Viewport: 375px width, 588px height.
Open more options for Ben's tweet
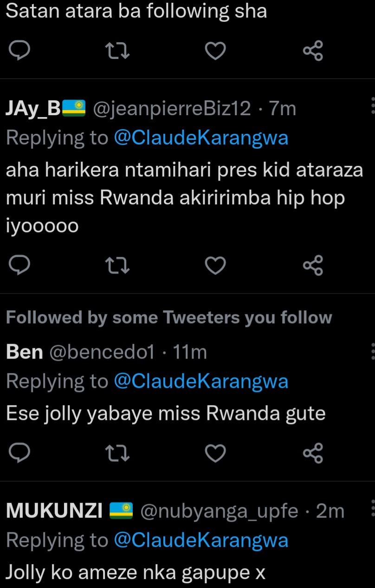click(x=372, y=351)
